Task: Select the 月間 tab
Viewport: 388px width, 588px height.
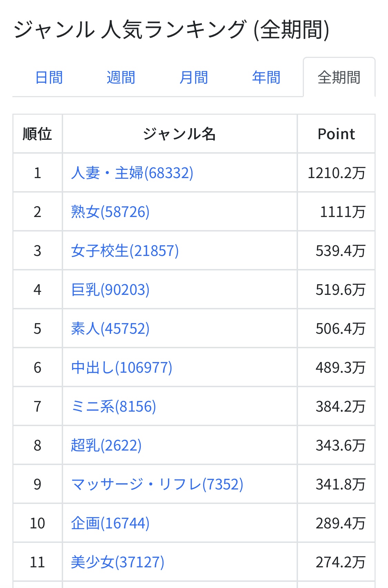Action: coord(194,78)
